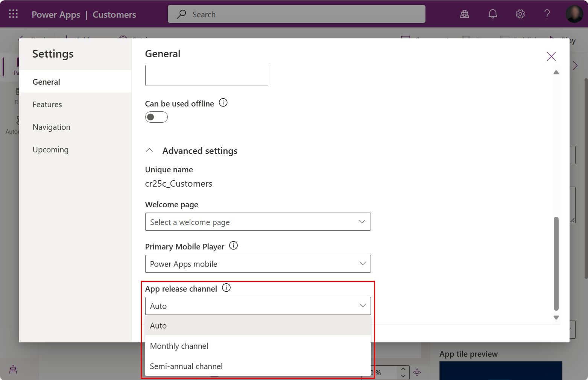Select Monthly channel from the release channel list

pyautogui.click(x=179, y=346)
